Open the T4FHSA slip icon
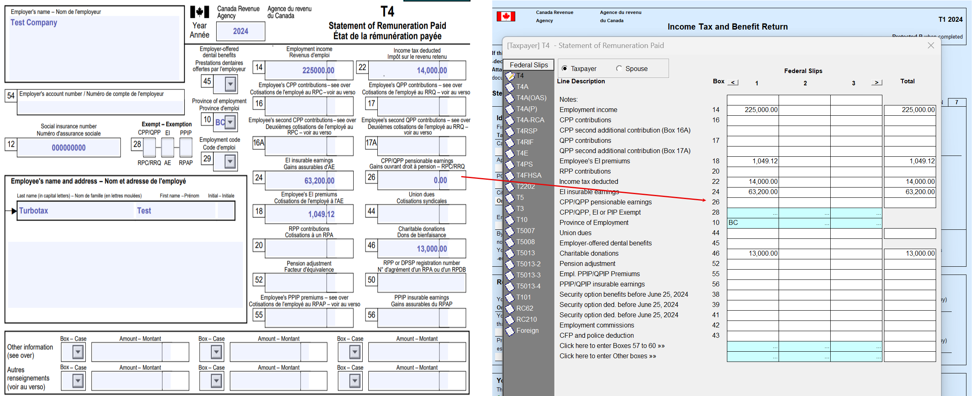This screenshot has height=396, width=980. [x=510, y=176]
